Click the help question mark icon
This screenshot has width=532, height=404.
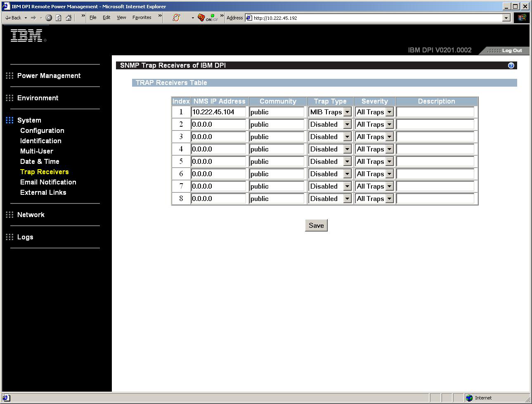point(511,66)
